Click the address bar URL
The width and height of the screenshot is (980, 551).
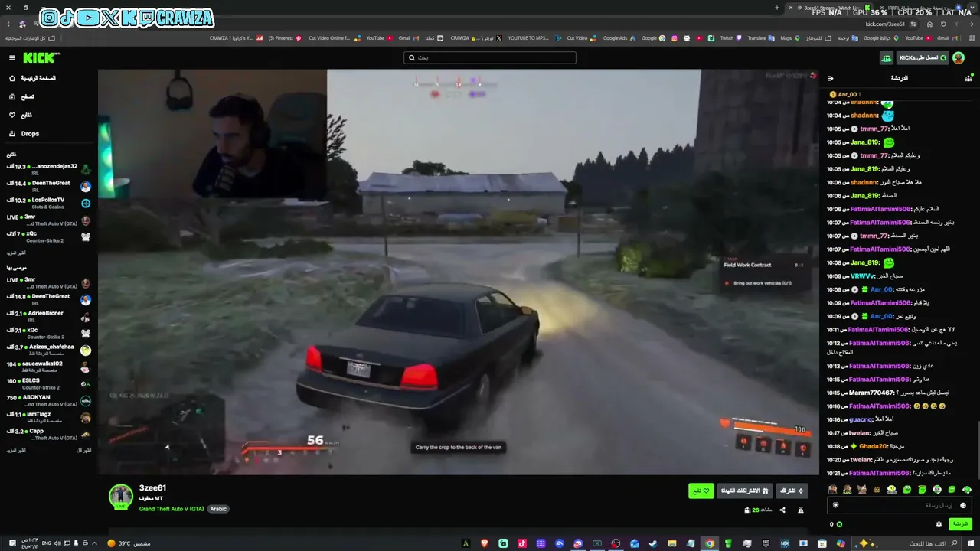(885, 24)
